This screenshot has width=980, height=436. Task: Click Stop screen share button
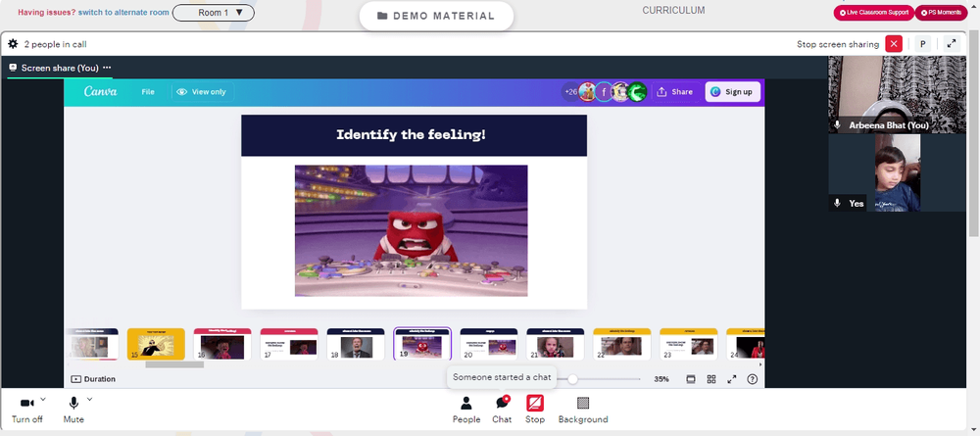point(534,410)
